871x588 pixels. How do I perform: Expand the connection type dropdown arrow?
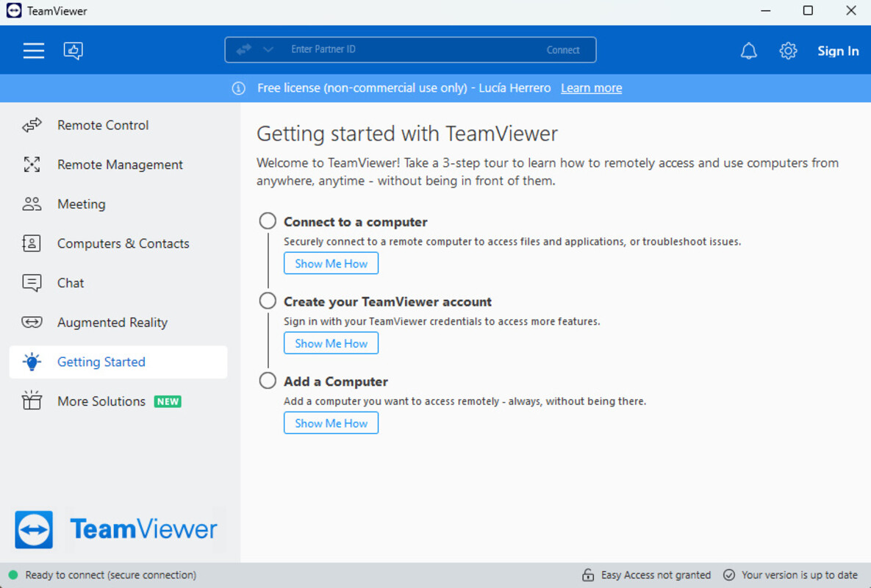(268, 50)
